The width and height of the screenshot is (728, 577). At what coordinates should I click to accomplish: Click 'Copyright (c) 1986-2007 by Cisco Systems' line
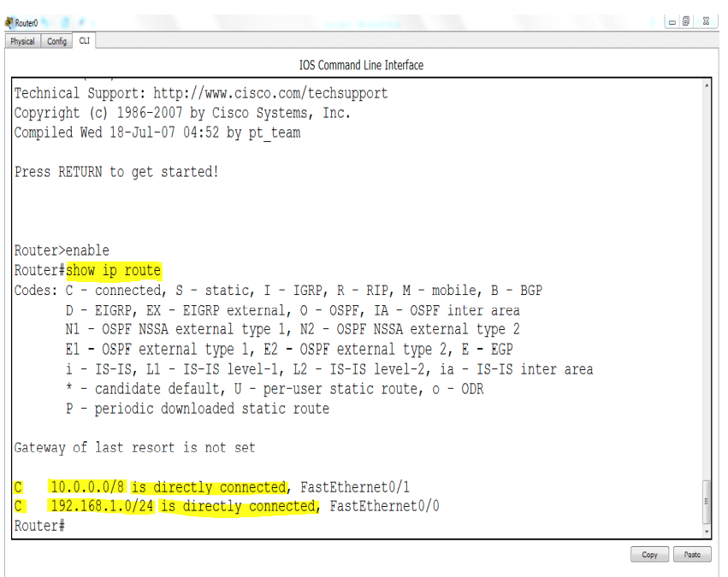182,113
